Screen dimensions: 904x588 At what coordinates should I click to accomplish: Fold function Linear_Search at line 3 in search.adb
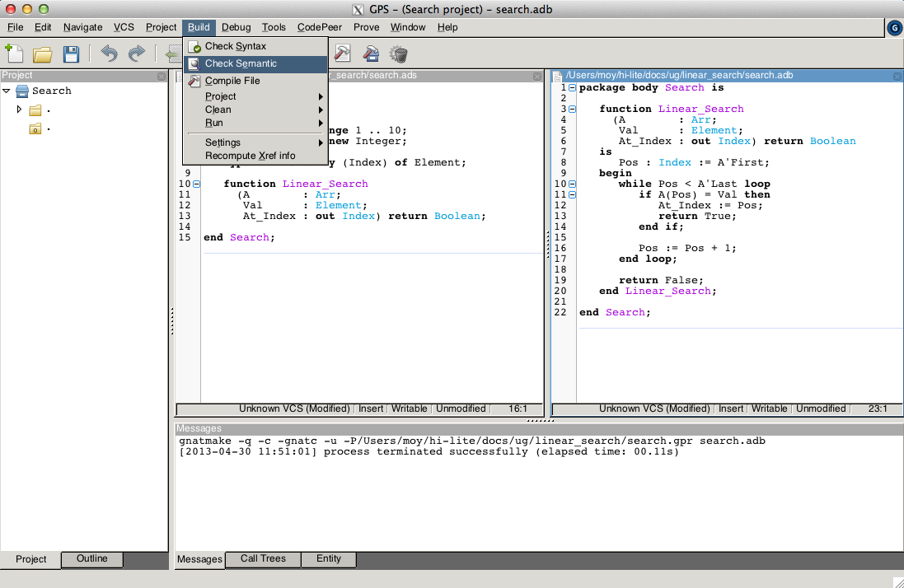[572, 109]
